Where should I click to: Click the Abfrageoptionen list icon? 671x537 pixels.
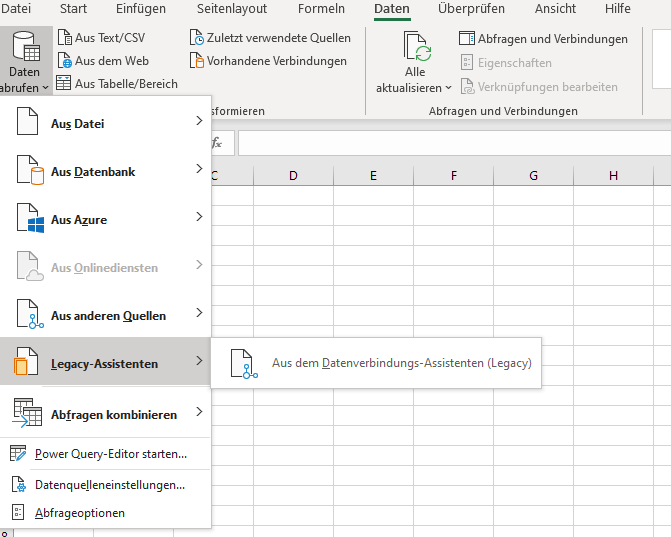click(18, 512)
